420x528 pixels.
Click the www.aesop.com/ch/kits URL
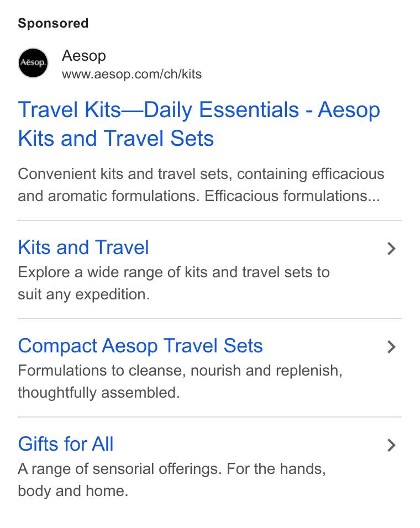coord(132,74)
